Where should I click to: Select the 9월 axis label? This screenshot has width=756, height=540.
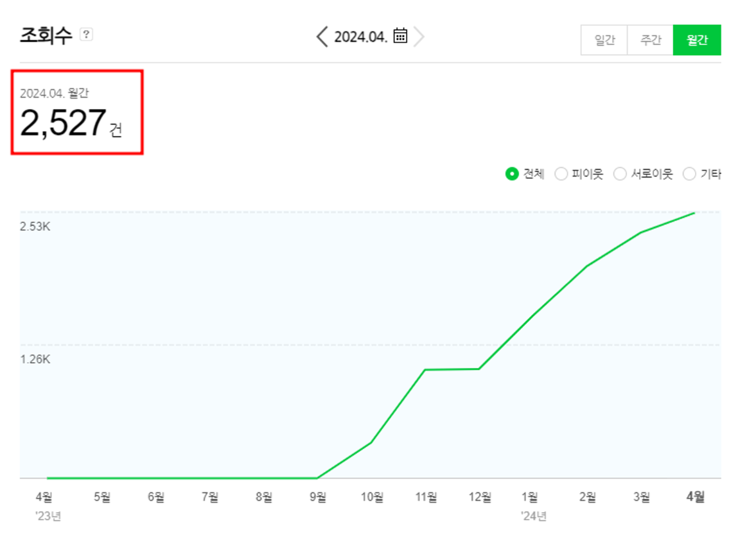click(318, 496)
